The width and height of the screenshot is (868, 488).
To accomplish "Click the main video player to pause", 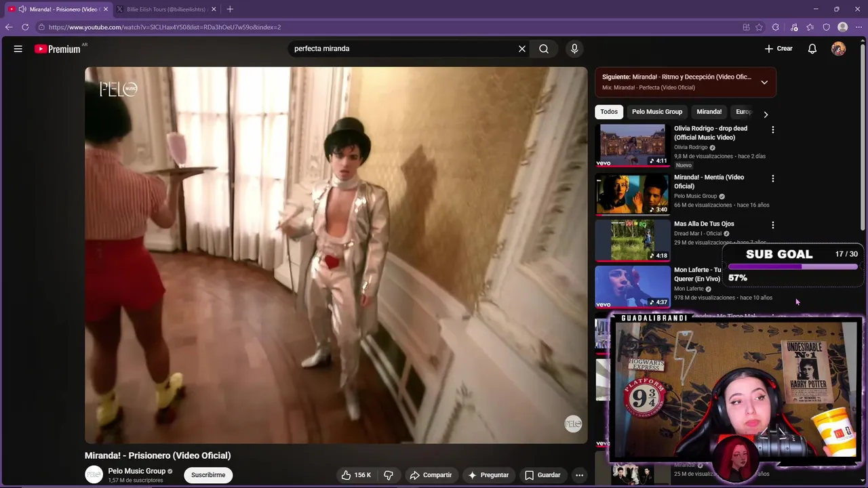I will [336, 255].
